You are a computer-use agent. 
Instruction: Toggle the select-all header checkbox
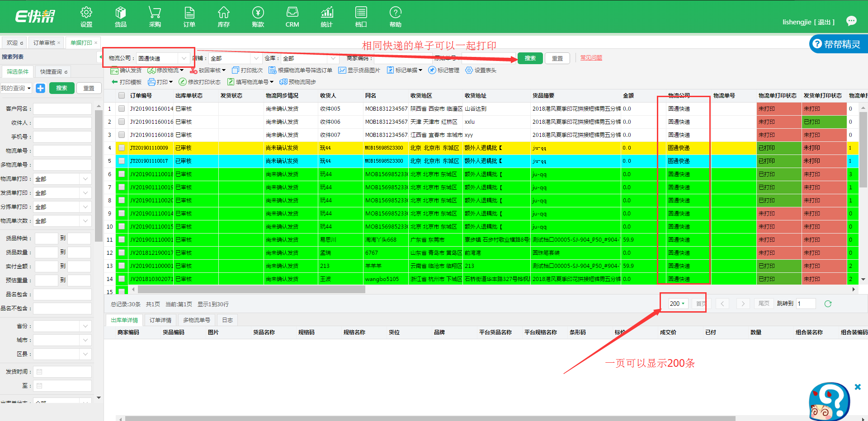tap(122, 95)
